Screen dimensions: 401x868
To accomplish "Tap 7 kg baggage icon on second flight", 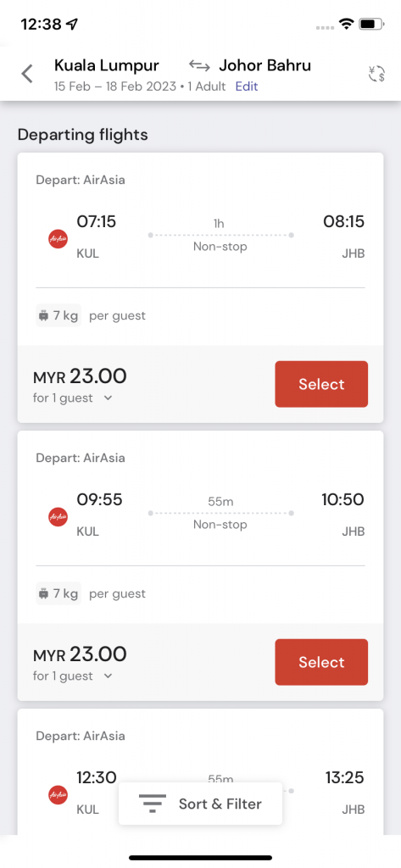I will 44,594.
